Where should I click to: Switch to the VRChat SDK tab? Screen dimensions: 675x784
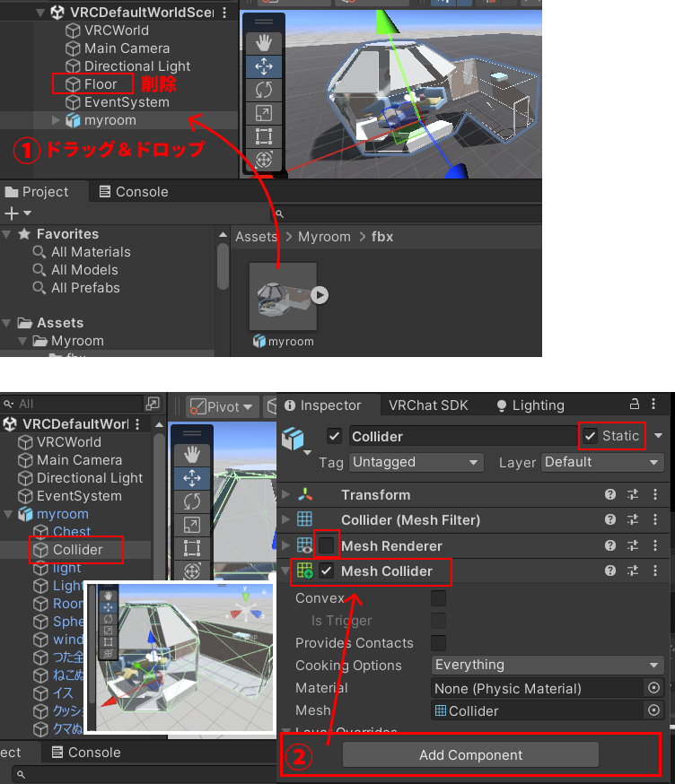pyautogui.click(x=428, y=405)
